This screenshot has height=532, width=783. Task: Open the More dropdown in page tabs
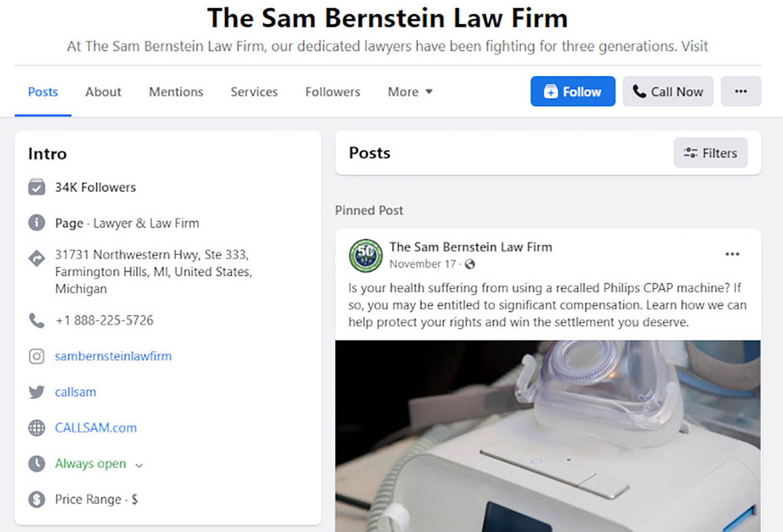410,92
